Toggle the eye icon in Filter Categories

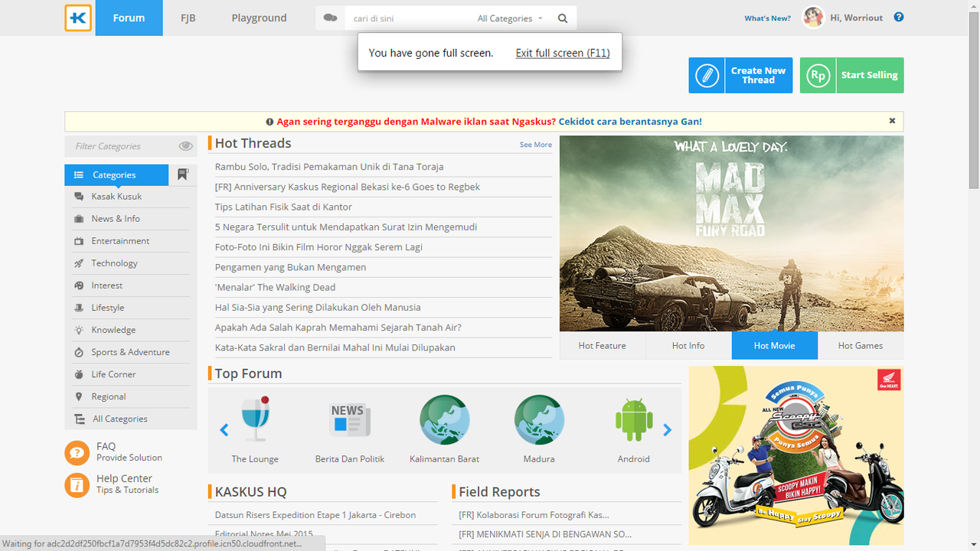(185, 146)
